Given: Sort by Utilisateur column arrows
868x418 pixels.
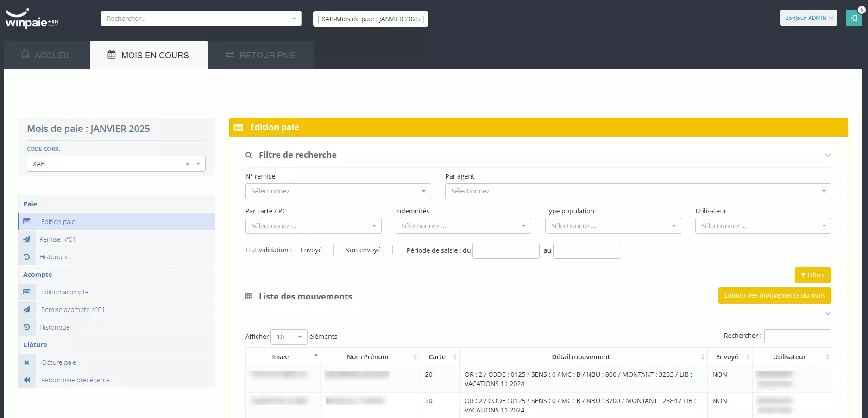Looking at the screenshot, I should tap(827, 357).
